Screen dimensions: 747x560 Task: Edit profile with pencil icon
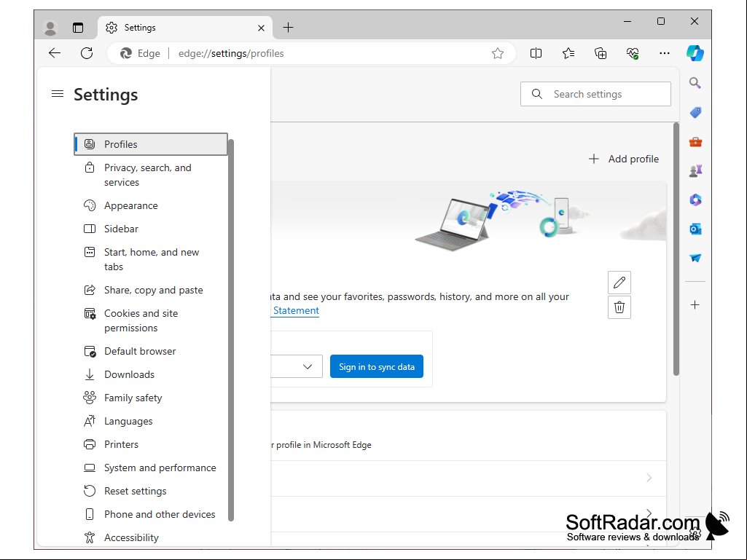click(619, 283)
